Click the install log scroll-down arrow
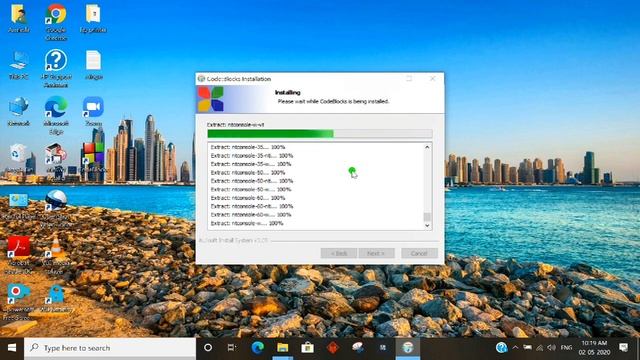640x360 pixels. (427, 225)
